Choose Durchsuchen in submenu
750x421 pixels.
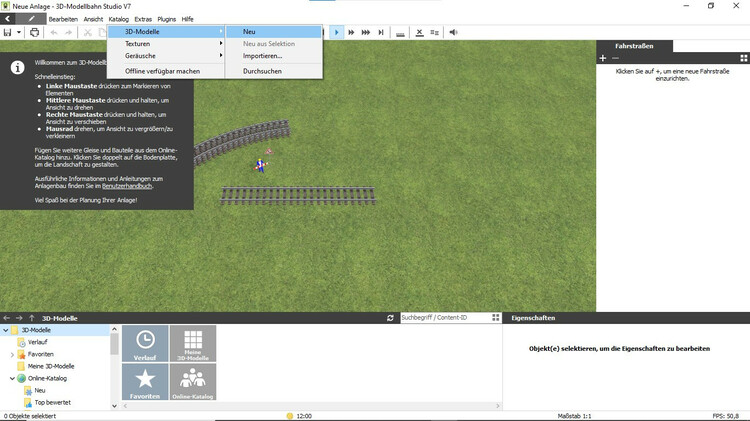274,71
